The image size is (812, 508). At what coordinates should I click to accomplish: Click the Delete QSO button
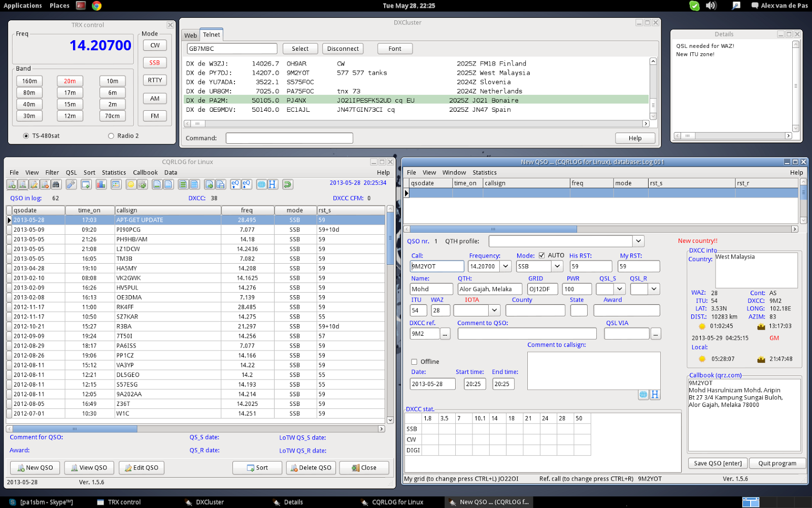(311, 468)
